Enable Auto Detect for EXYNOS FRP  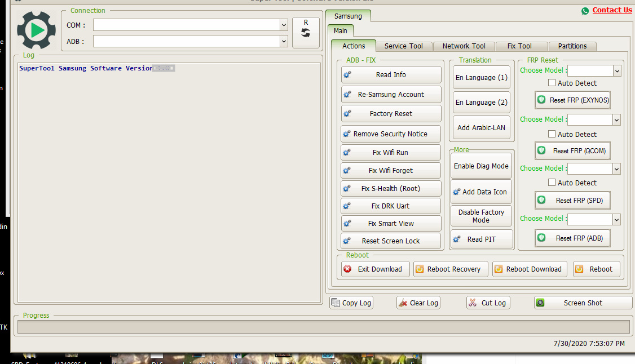(x=552, y=82)
